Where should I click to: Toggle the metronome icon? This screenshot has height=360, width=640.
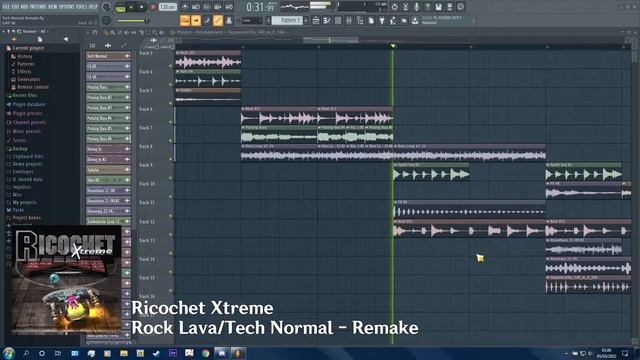185,7
